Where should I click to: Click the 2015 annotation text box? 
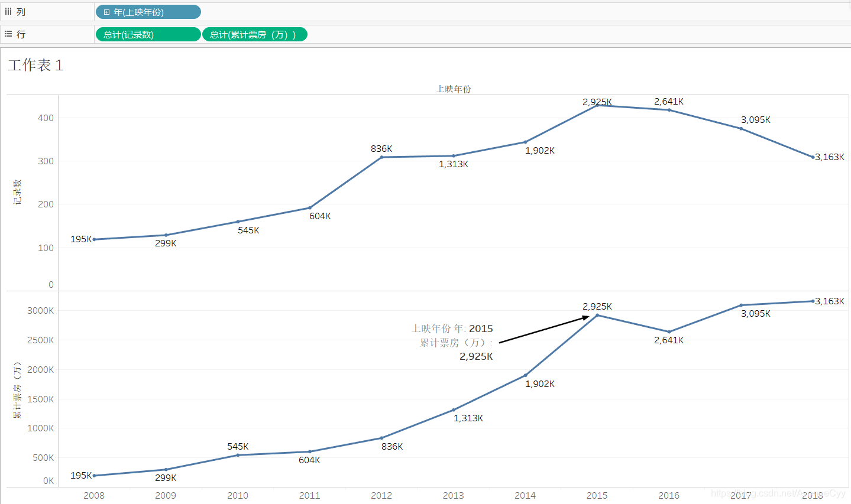click(x=453, y=342)
